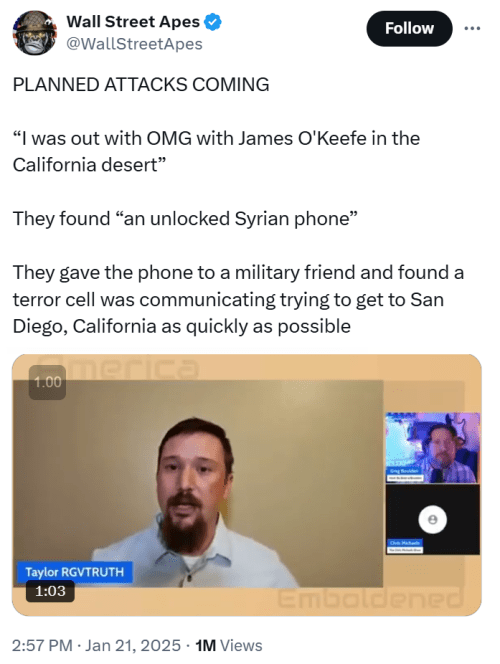Screen dimensions: 500x664
Task: Click the @WallStreetApes handle
Action: point(135,44)
